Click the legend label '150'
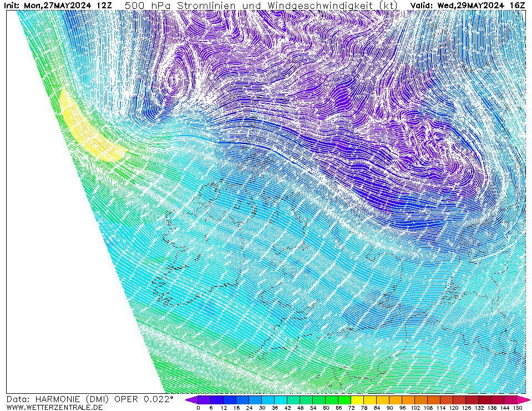The height and width of the screenshot is (411, 532). [518, 408]
